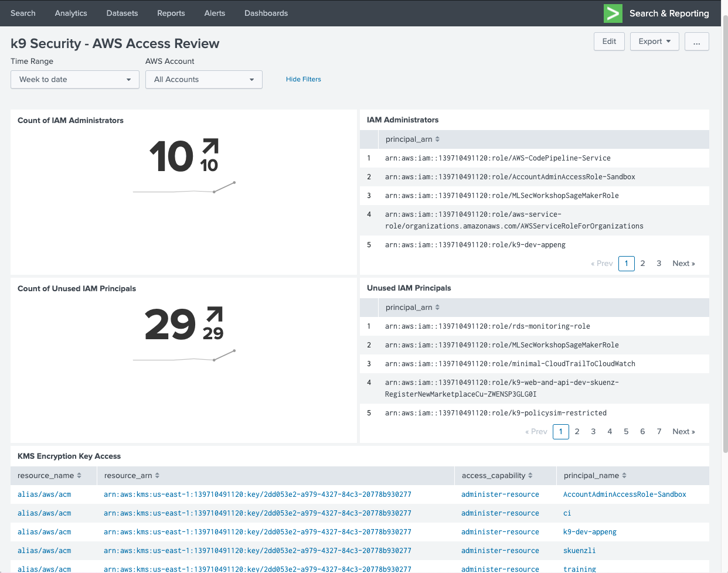Click the Unused IAM Principals sparkline trend
Screen dimensions: 728x573
(x=184, y=356)
